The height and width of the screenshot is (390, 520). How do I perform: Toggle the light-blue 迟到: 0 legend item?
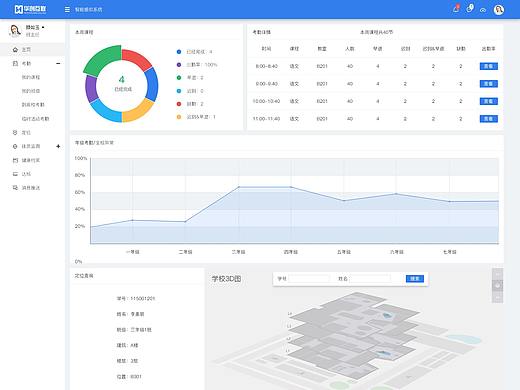pyautogui.click(x=190, y=91)
